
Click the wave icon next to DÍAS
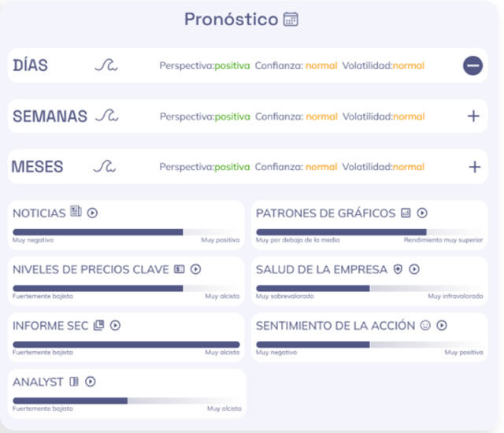(106, 66)
